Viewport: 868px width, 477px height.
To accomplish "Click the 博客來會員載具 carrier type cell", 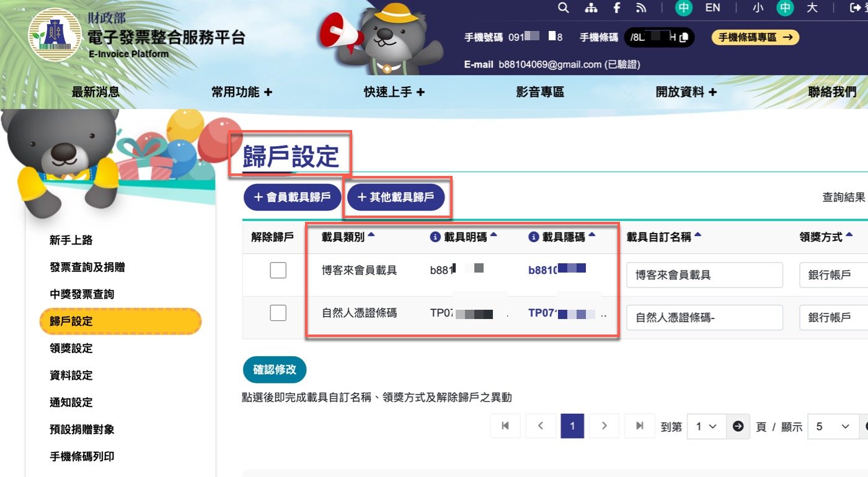I will 360,270.
